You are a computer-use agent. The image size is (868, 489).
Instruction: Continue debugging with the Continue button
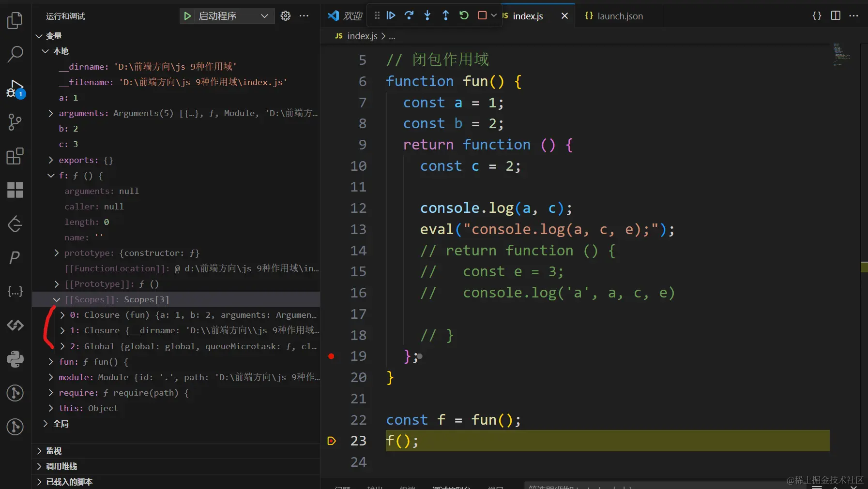click(x=391, y=15)
